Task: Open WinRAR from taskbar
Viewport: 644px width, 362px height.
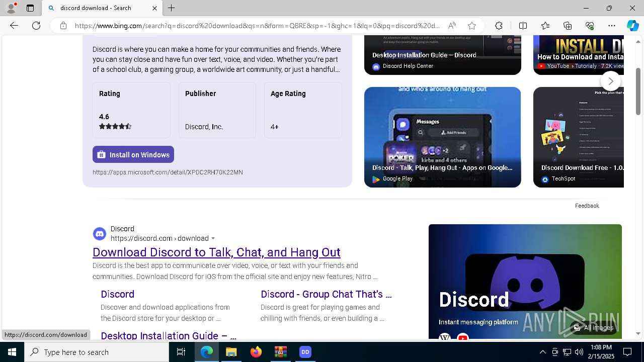Action: [281, 352]
